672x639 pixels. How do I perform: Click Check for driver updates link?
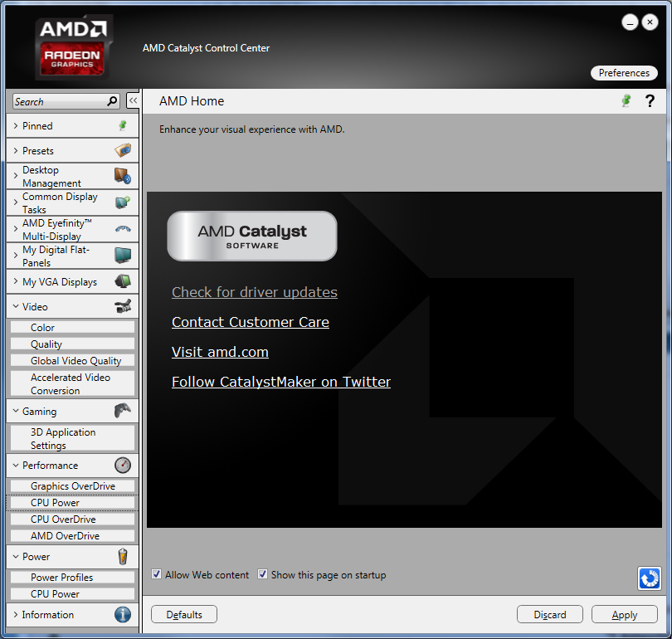pos(255,292)
